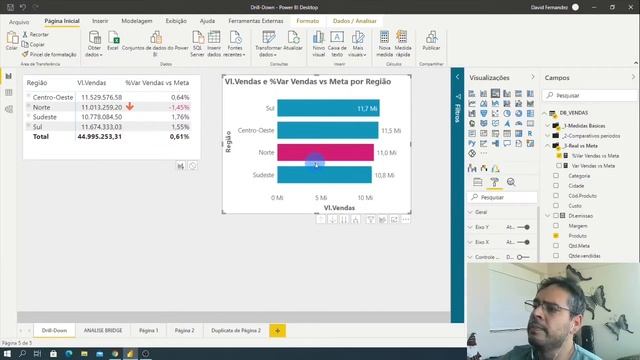Collapse the _1-Medidas Basicas folder
Screen dimensions: 640x360
point(548,126)
